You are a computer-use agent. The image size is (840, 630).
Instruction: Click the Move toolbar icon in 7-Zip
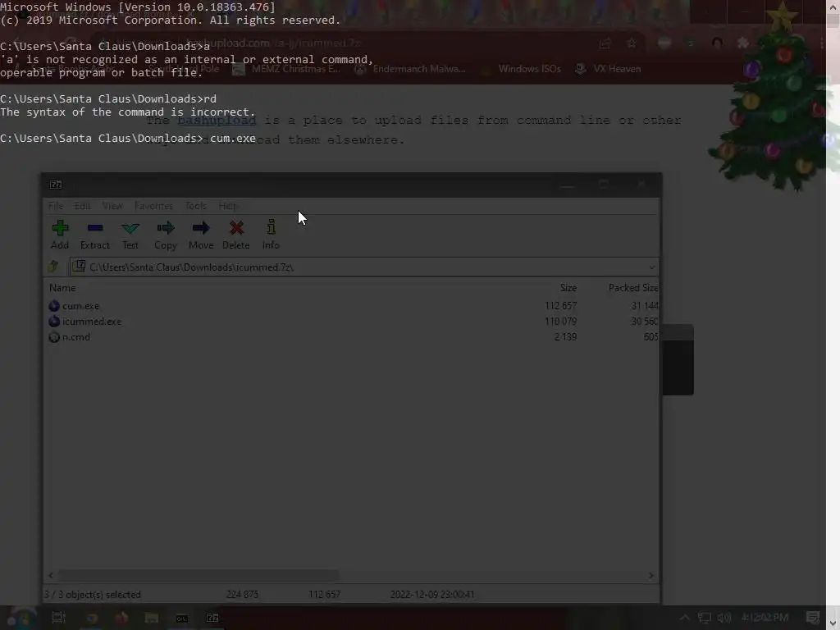[201, 235]
